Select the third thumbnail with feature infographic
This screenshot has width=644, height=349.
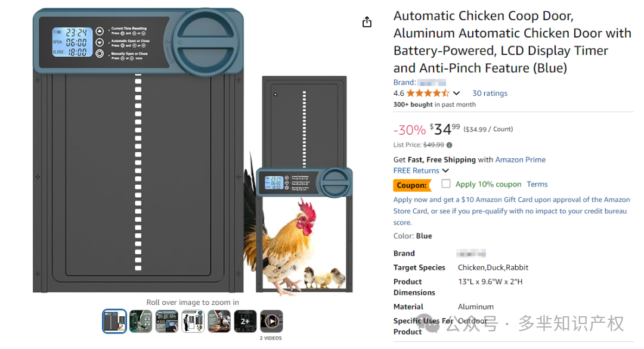[x=167, y=321]
